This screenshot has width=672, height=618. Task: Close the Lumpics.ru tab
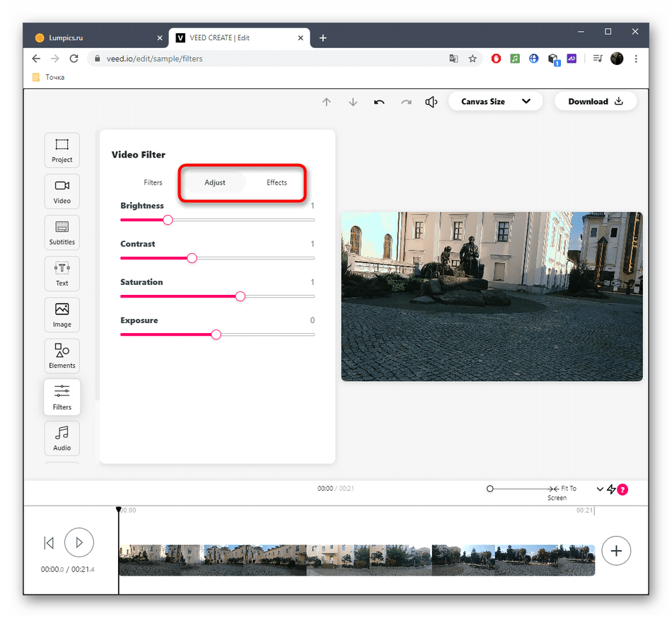tap(160, 38)
